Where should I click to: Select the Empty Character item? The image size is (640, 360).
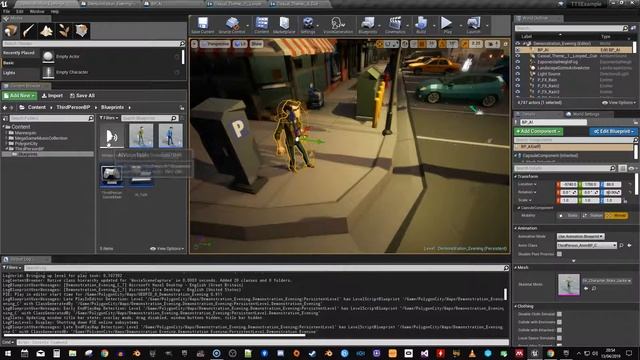coord(111,72)
